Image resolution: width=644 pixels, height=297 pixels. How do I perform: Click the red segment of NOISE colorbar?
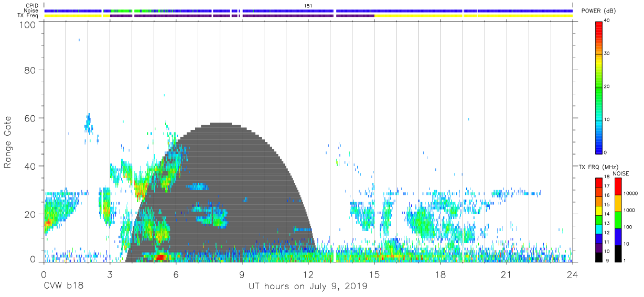coord(618,186)
